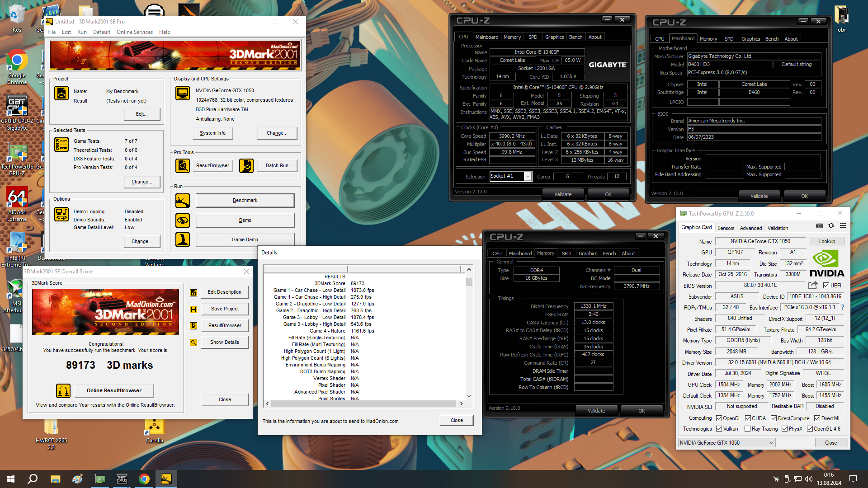Click GPU-Z refresh icon
The width and height of the screenshot is (868, 488).
pos(831,225)
